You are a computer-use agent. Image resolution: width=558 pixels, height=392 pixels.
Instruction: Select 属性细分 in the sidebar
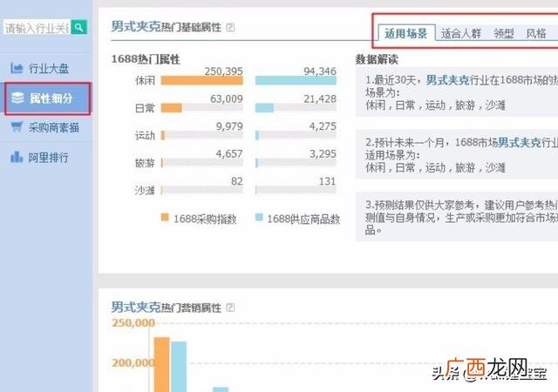point(48,98)
